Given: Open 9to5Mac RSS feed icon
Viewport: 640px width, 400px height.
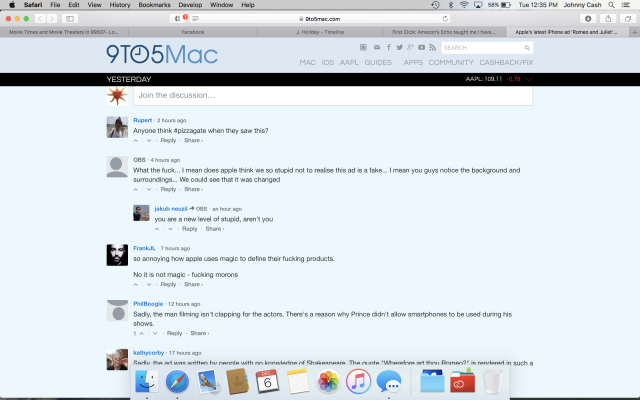Looking at the screenshot, I should [x=433, y=47].
